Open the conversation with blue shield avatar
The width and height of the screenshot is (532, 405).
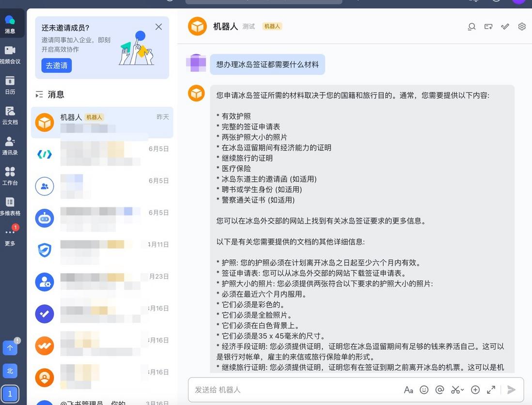pos(102,250)
